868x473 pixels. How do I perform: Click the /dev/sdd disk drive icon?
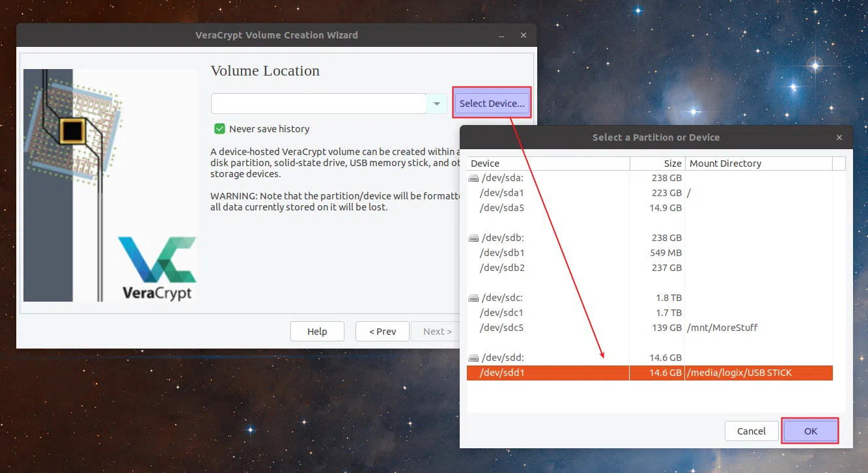473,358
